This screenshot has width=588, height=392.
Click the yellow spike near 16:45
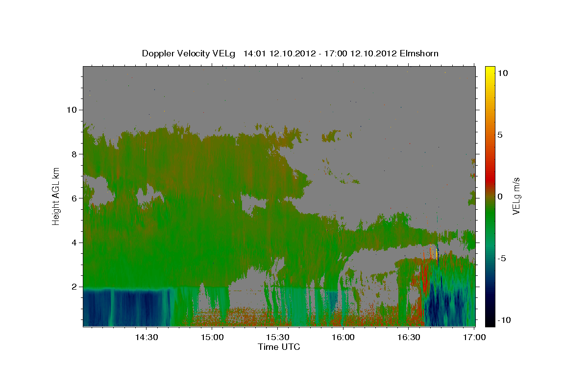click(x=436, y=253)
